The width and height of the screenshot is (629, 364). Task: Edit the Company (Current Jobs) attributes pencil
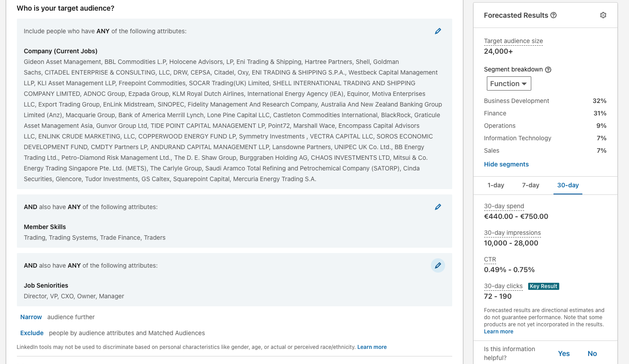click(x=438, y=31)
